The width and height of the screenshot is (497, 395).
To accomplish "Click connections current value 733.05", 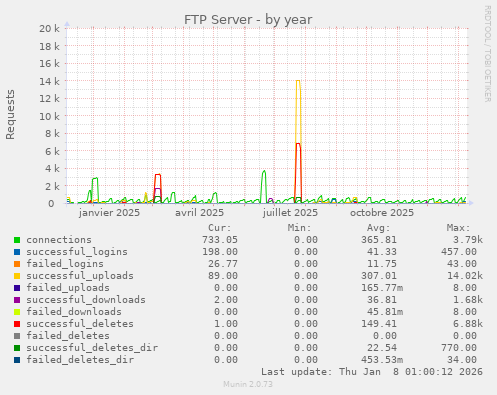I will [x=220, y=240].
